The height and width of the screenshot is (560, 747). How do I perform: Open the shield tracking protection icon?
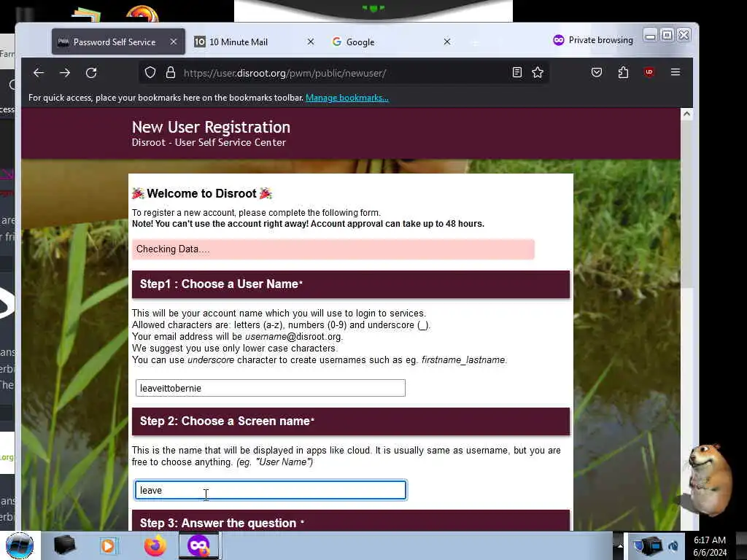pos(150,73)
